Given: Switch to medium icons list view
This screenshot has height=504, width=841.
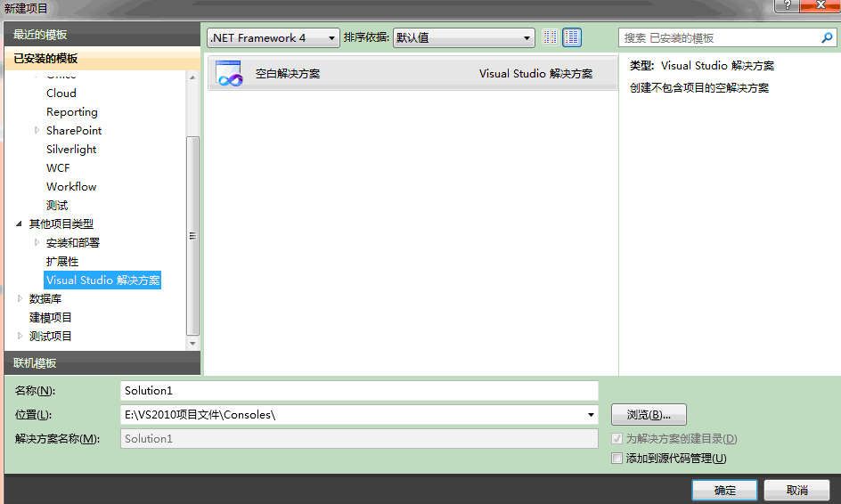Looking at the screenshot, I should pyautogui.click(x=572, y=37).
